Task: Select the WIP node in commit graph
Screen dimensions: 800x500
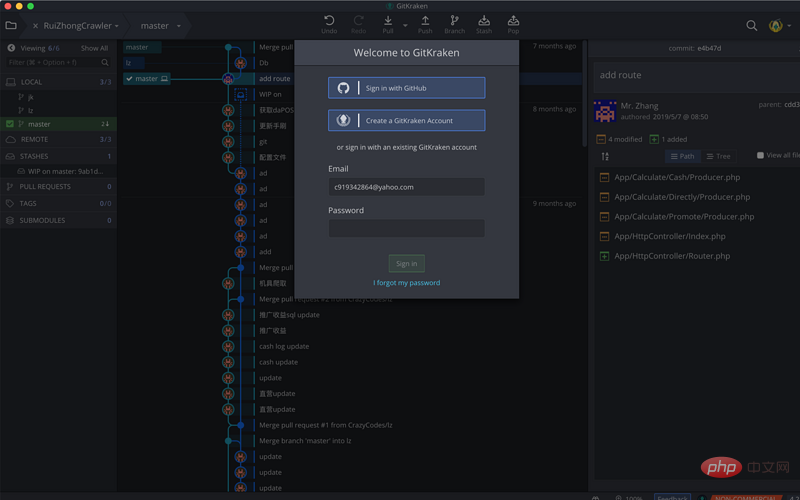Action: coord(240,94)
